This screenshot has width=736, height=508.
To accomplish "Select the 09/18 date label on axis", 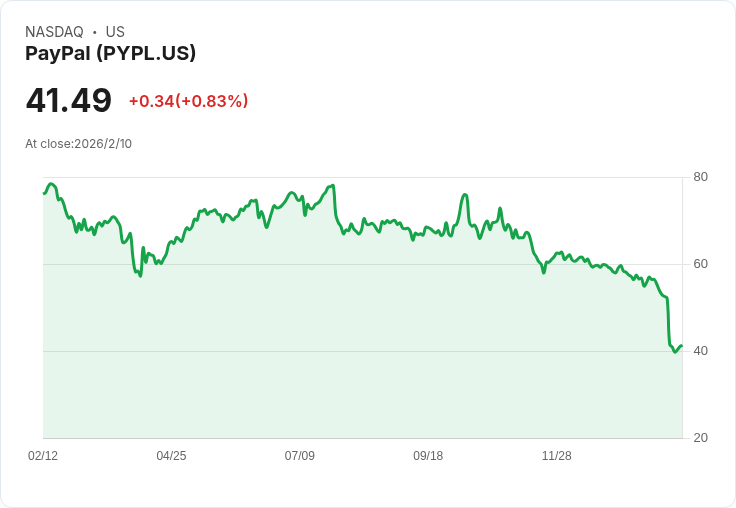I will tap(428, 455).
